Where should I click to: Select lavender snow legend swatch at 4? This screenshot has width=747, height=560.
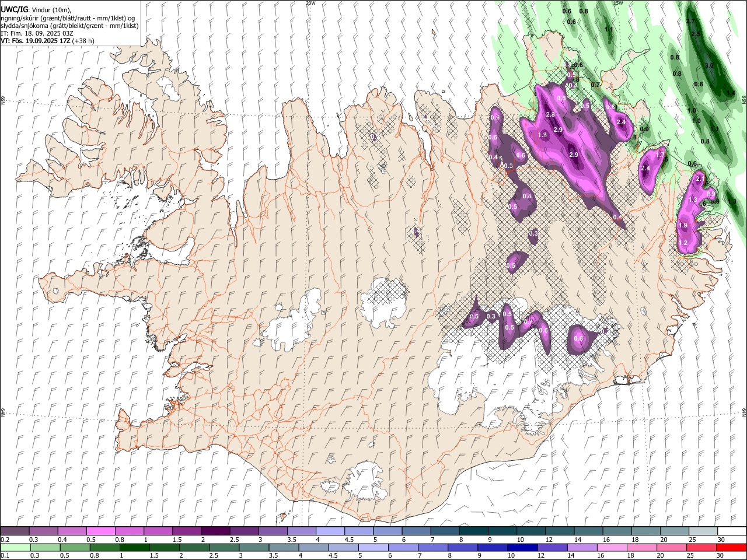(x=330, y=531)
